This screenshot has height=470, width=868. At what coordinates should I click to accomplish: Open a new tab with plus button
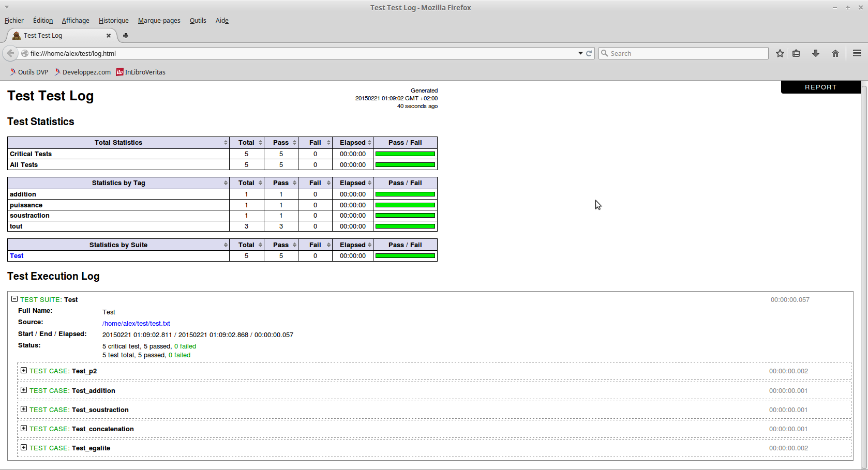(125, 36)
